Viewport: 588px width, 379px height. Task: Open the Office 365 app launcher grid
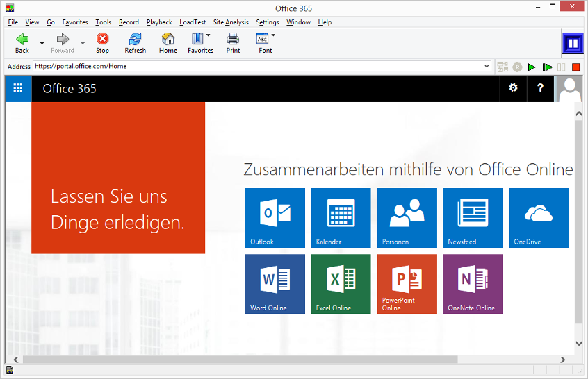(18, 88)
